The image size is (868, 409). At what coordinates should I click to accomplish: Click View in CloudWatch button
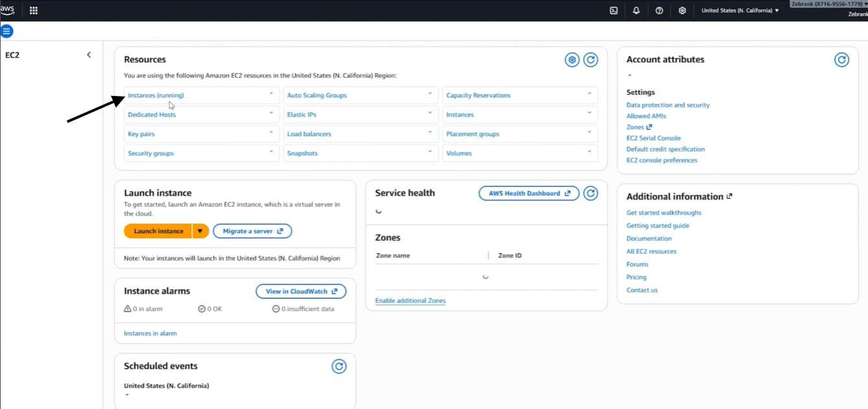(x=301, y=292)
